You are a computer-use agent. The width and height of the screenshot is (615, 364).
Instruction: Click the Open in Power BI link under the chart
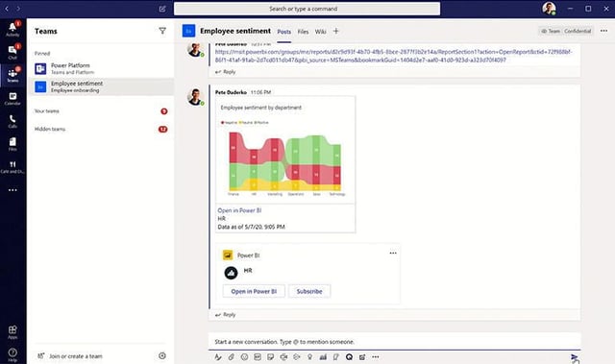(x=239, y=210)
